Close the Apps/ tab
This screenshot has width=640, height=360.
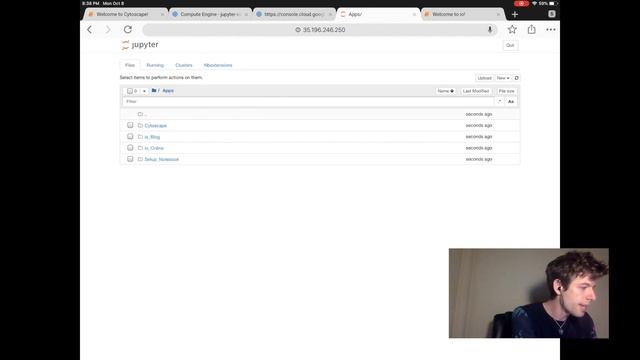[x=414, y=14]
